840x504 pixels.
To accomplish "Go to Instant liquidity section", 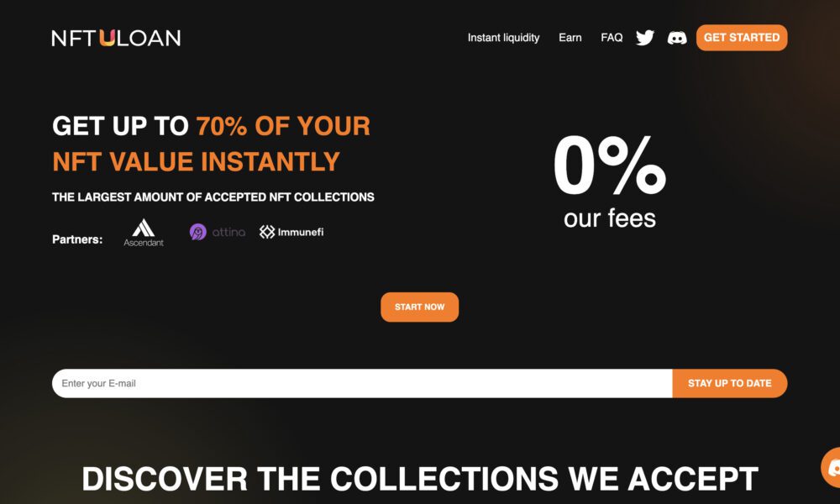I will click(503, 38).
